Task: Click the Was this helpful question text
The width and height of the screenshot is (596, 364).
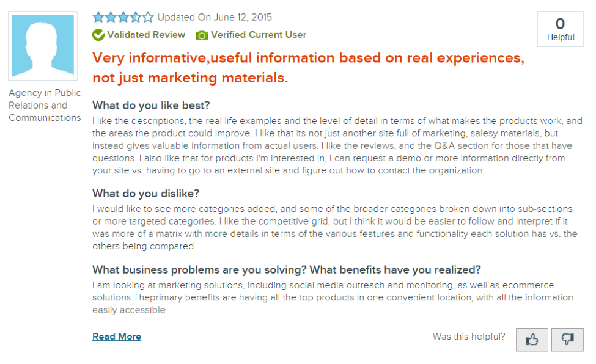Action: point(469,337)
